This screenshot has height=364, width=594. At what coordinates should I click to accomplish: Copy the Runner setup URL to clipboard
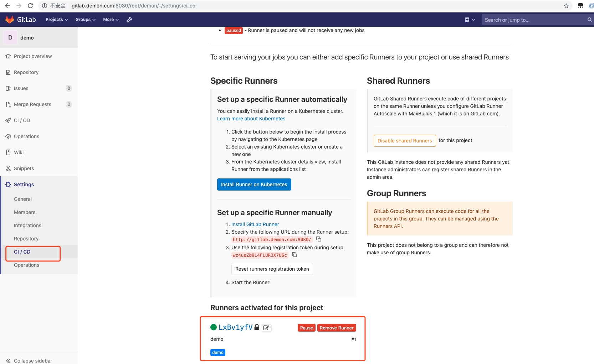[319, 239]
